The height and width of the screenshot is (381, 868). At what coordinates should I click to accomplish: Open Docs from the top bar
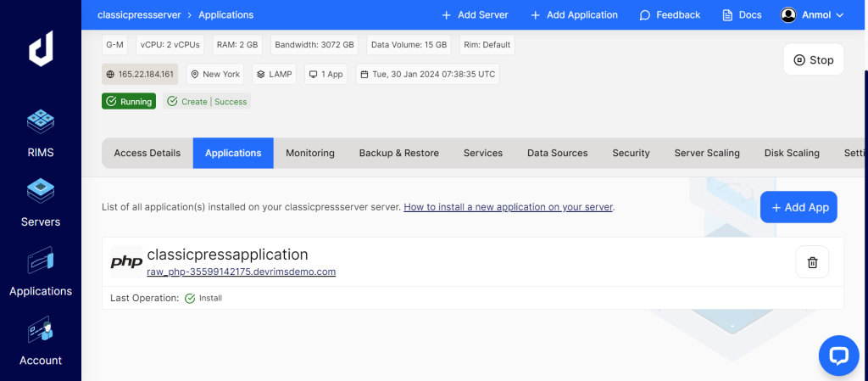(742, 14)
